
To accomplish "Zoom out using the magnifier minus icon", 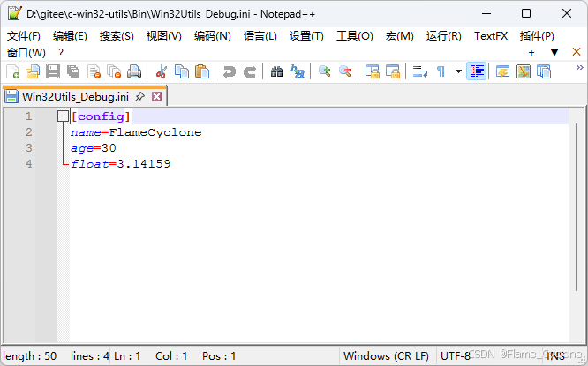I will pyautogui.click(x=344, y=71).
